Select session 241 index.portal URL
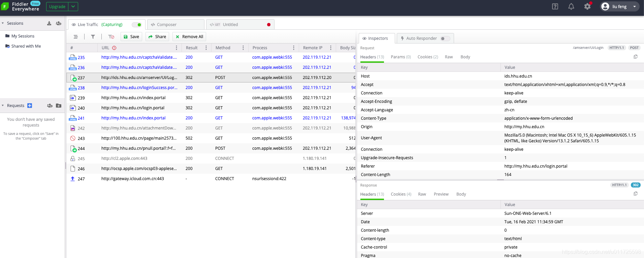The width and height of the screenshot is (644, 258). point(133,118)
